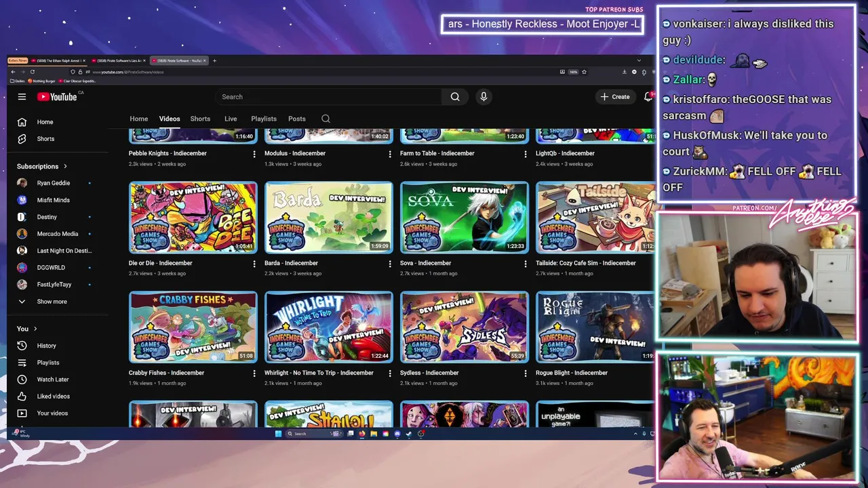Switch to the channel Shorts tab

pyautogui.click(x=200, y=119)
